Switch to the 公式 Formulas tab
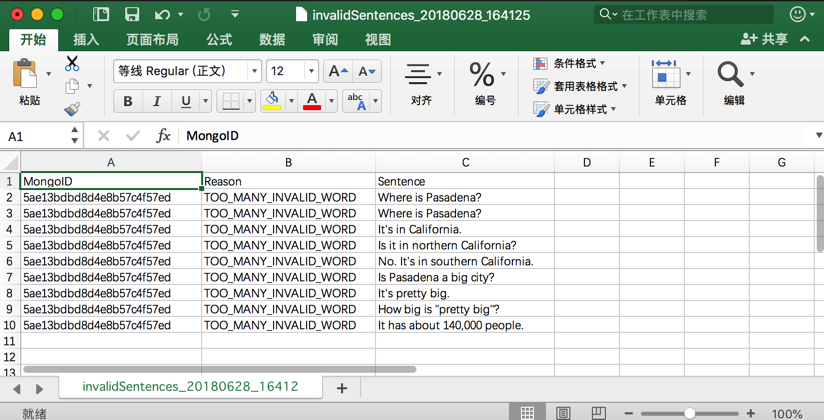This screenshot has width=824, height=420. (219, 39)
